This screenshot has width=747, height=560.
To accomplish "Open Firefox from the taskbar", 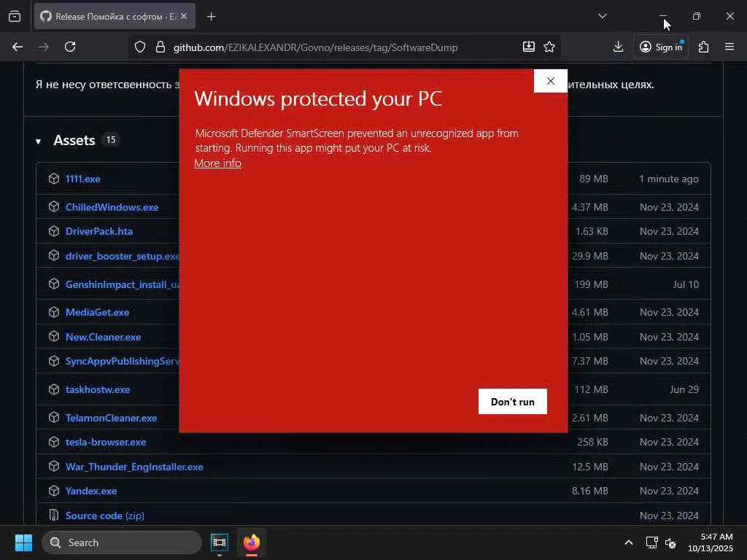I will pos(252,542).
